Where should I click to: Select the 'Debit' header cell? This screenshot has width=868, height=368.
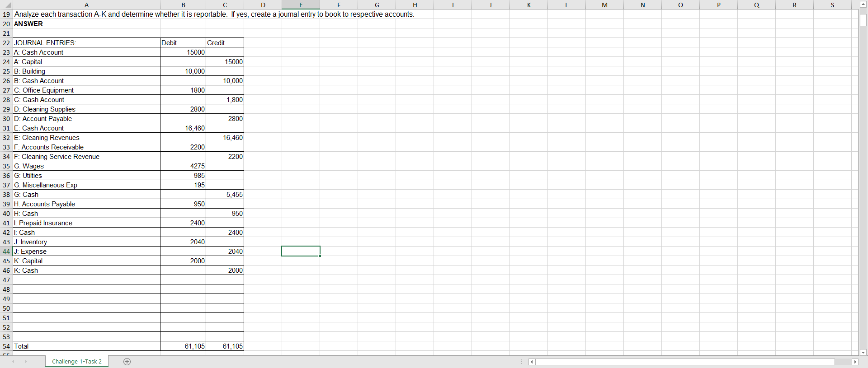[x=183, y=42]
